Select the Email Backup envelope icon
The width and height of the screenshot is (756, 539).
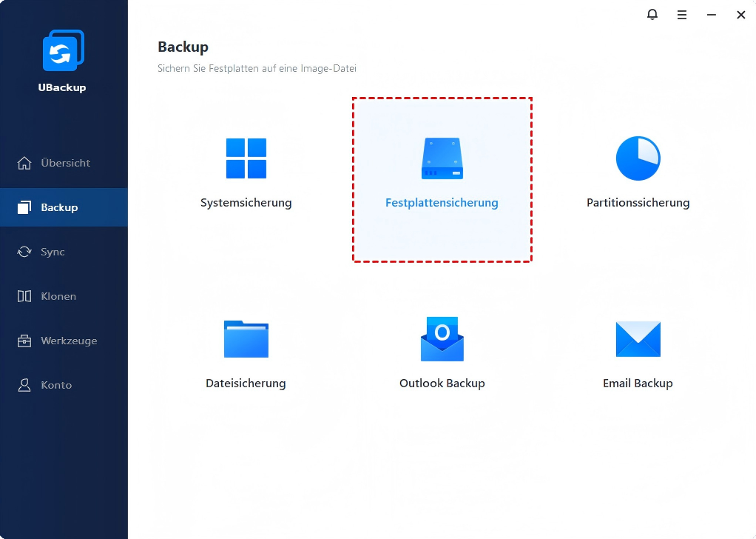[638, 340]
